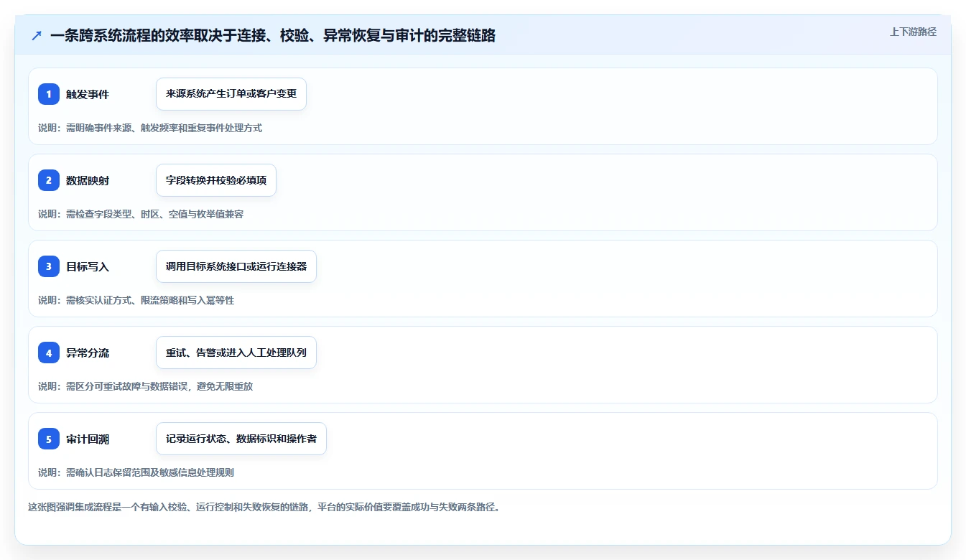This screenshot has width=966, height=560.
Task: Select the 重试、告警或进入人工处理队列 chip
Action: click(236, 353)
